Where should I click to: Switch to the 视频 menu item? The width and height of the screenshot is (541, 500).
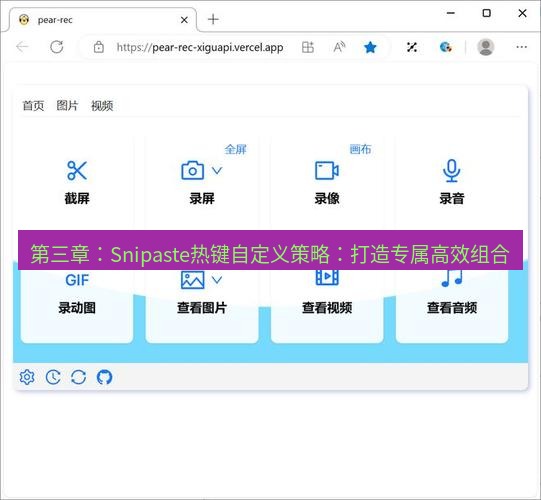pyautogui.click(x=102, y=106)
